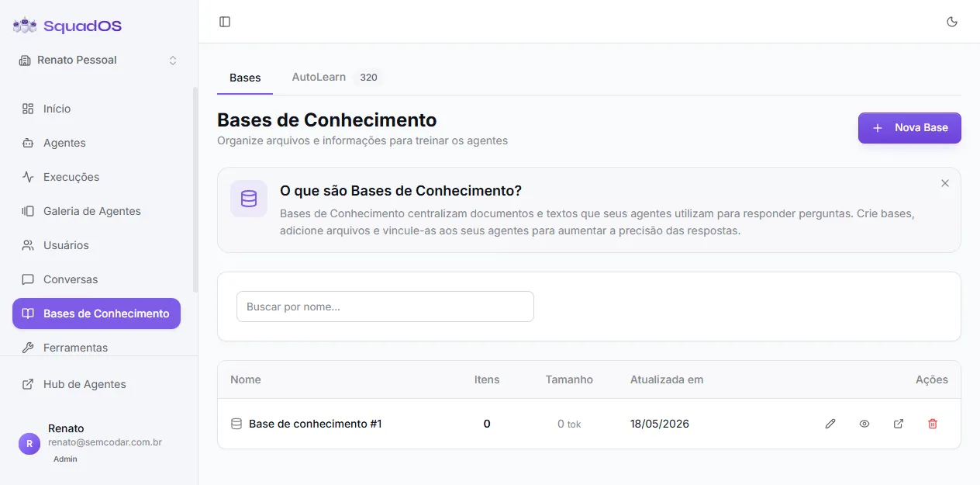Select the Bases tab
This screenshot has width=980, height=485.
[245, 78]
